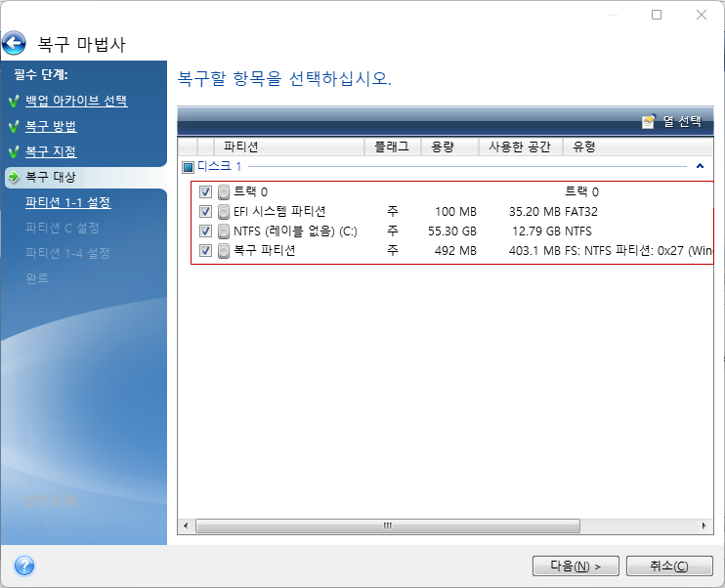
Task: Click the 다음(N) > button
Action: (x=576, y=566)
